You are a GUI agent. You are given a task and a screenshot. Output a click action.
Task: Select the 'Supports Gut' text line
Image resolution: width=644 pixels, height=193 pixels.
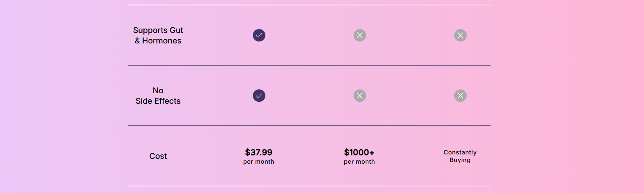tap(158, 31)
